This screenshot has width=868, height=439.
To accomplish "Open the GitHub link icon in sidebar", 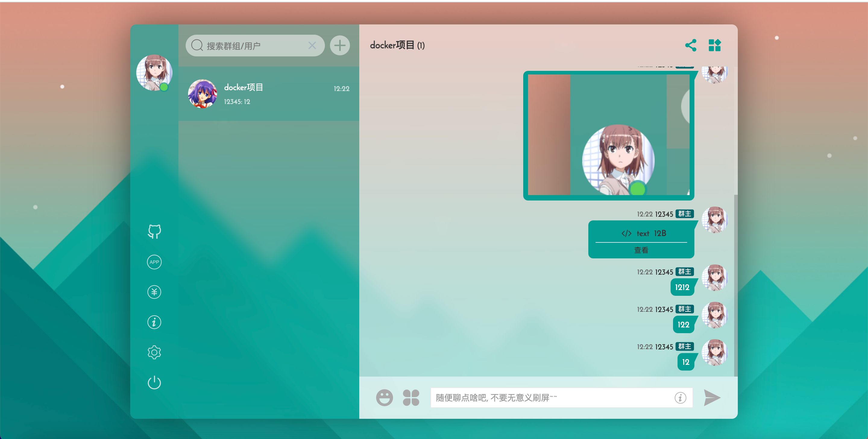I will pyautogui.click(x=154, y=232).
